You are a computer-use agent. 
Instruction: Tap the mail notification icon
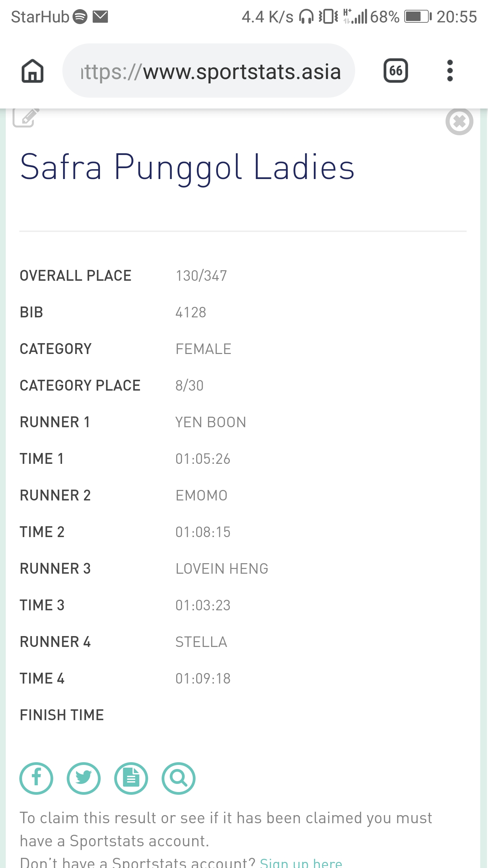[100, 17]
